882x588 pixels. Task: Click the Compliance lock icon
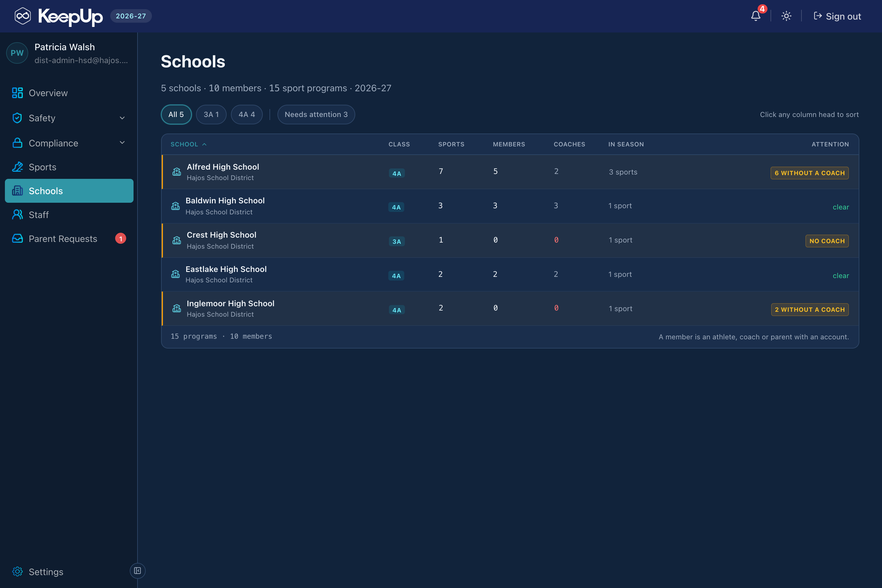coord(17,143)
